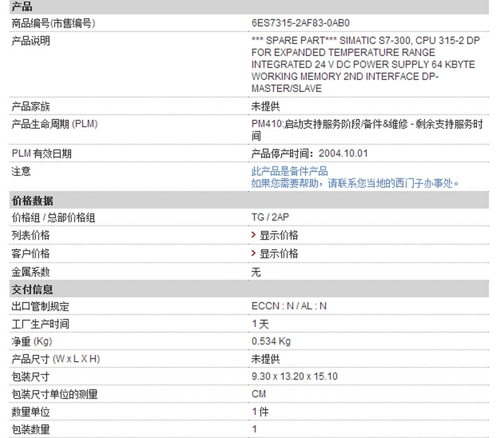Click the 数量单位 label
Image resolution: width=504 pixels, height=438 pixels.
pyautogui.click(x=31, y=412)
